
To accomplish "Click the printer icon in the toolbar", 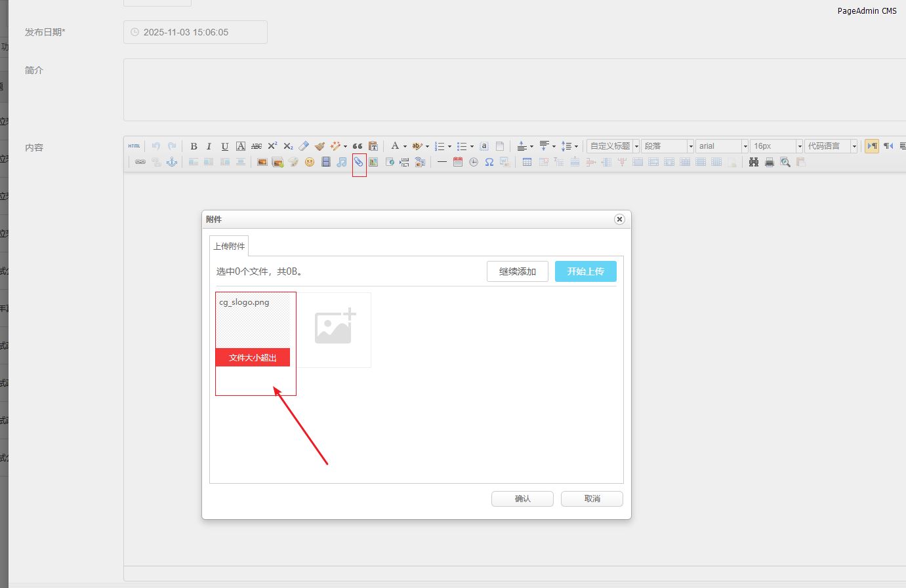I will pos(770,162).
